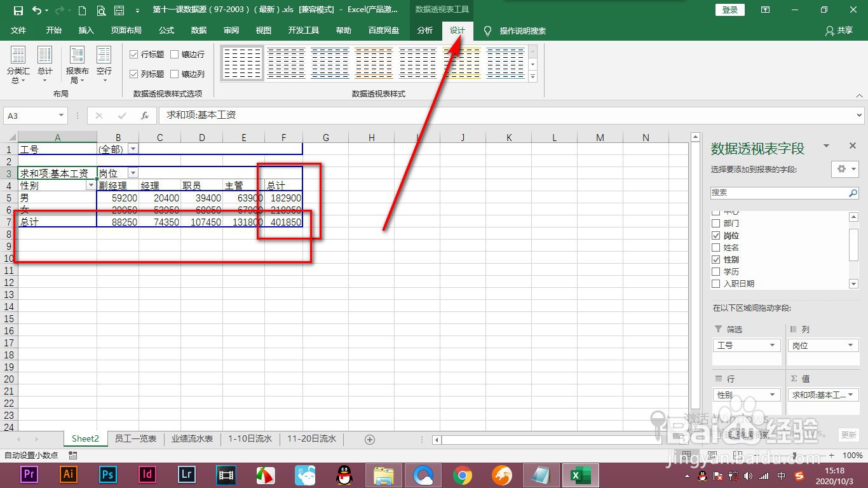The height and width of the screenshot is (488, 868).
Task: Open the 工号 (全部) filter dropdown in B1
Action: click(133, 149)
